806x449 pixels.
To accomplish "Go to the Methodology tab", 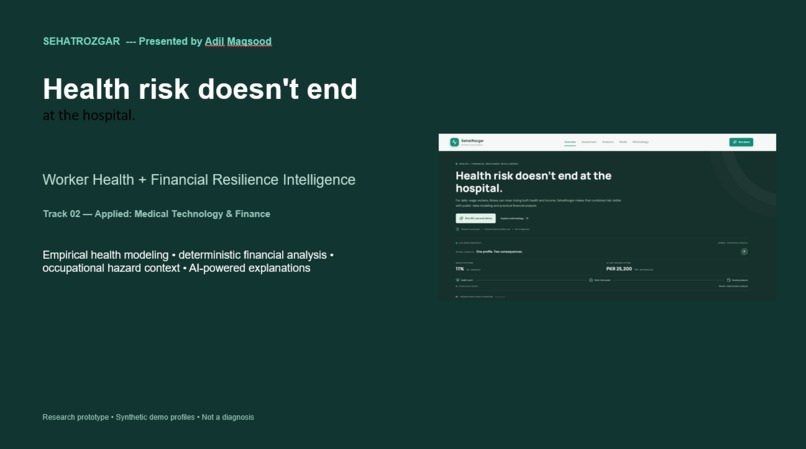I will 640,142.
